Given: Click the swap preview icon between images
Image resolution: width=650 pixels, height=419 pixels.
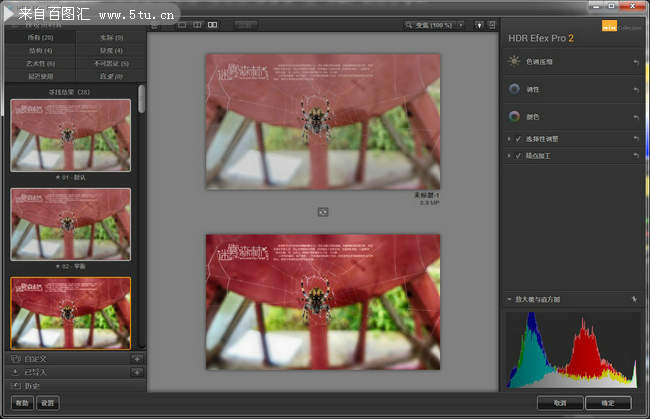Looking at the screenshot, I should [x=323, y=211].
